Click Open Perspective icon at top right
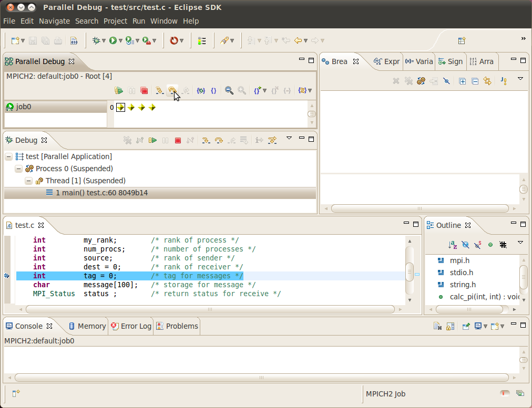This screenshot has width=532, height=408. 462,40
